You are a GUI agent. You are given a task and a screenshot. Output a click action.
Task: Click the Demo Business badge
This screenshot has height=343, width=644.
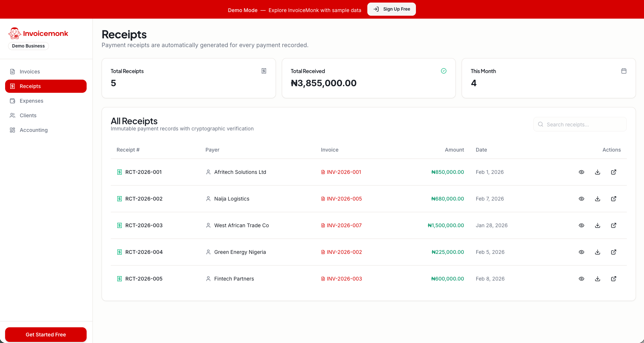coord(29,46)
